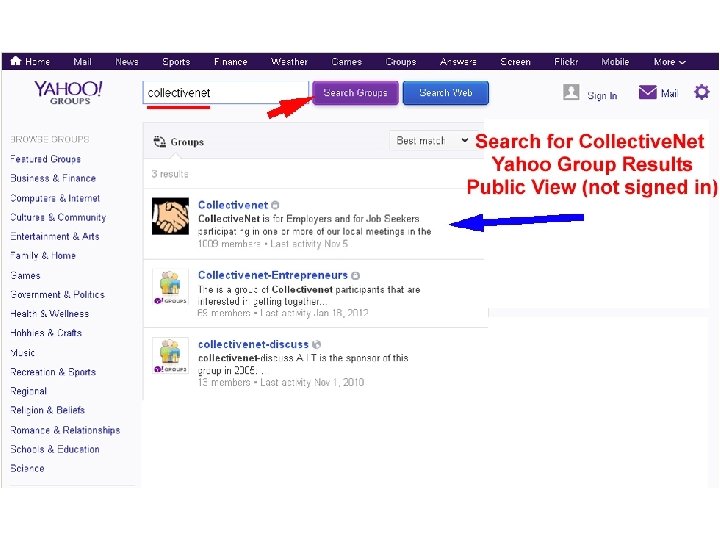Click the Sign In avatar icon

[x=571, y=92]
